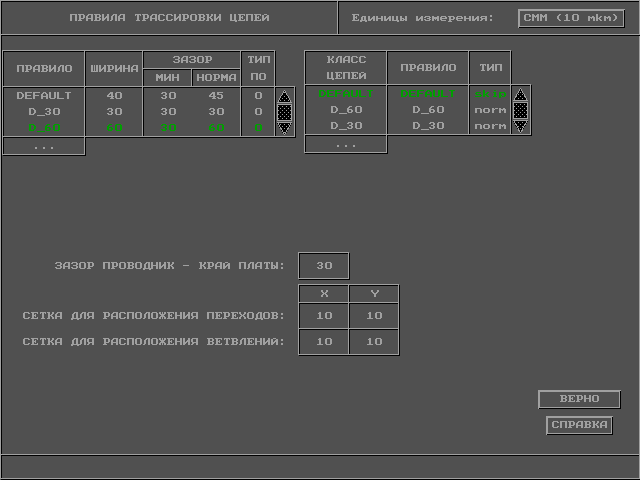Edit minimum clearance 30 of D_30 rule
Screen dimensions: 640x480
pyautogui.click(x=168, y=111)
